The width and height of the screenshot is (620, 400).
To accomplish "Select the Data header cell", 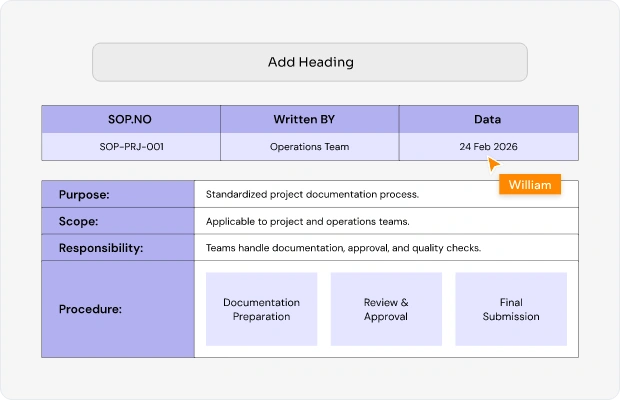I will (489, 119).
